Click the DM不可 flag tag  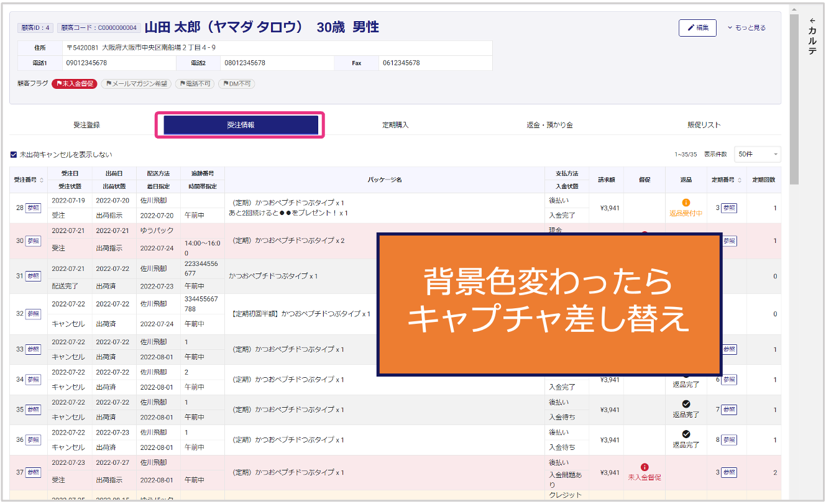tap(236, 84)
